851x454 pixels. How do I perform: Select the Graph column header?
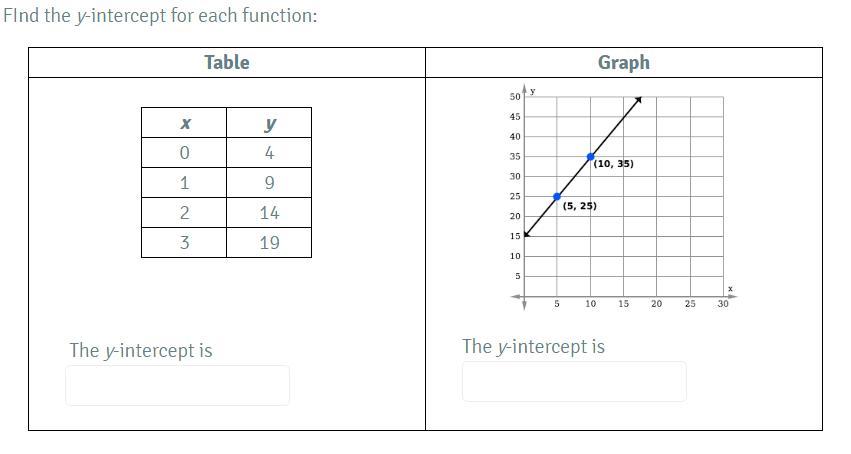[624, 62]
